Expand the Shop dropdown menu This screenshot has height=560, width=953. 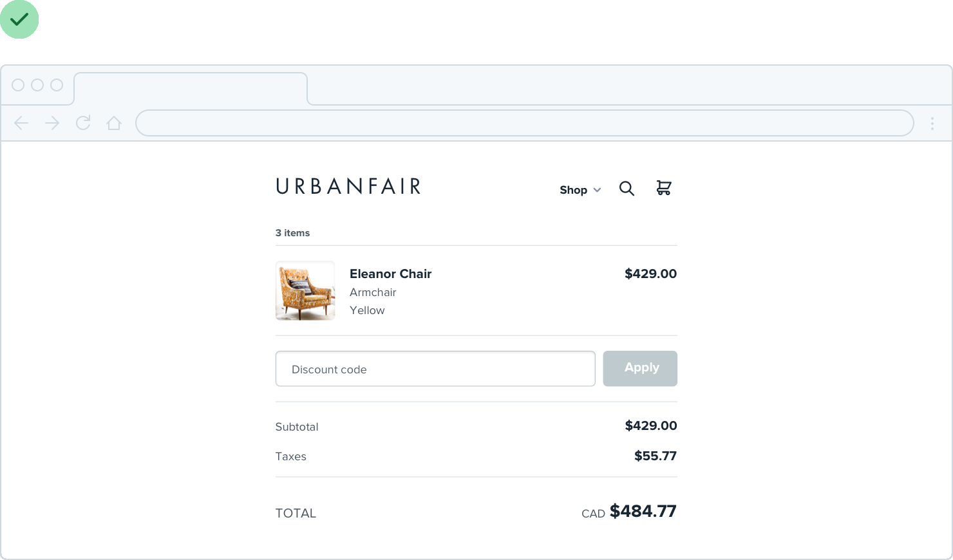580,190
